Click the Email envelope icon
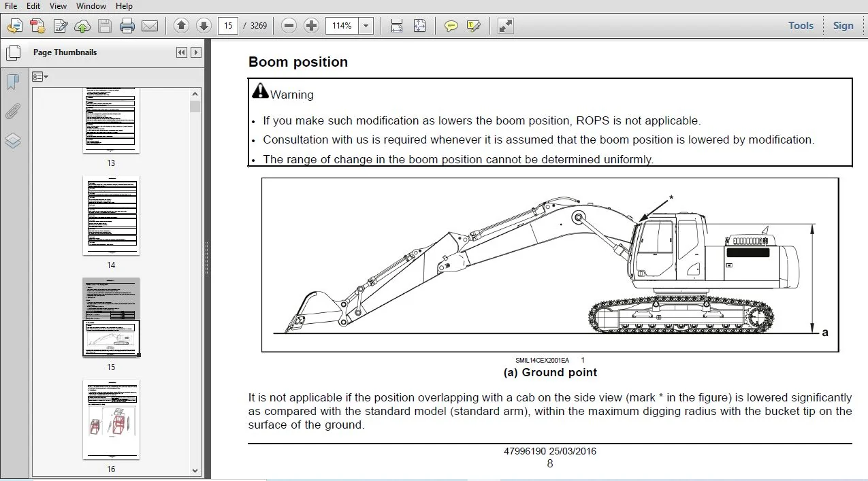This screenshot has height=481, width=868. point(150,27)
